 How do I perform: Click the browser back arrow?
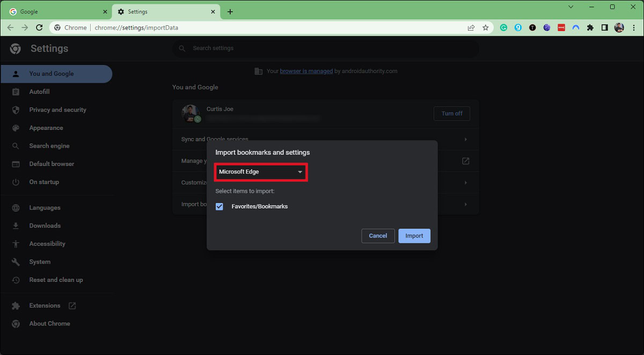(x=10, y=27)
